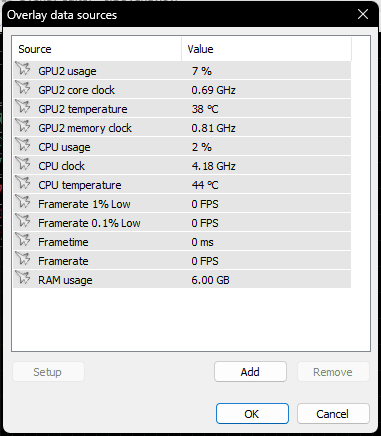Click the Remove button
The width and height of the screenshot is (381, 436).
[333, 372]
